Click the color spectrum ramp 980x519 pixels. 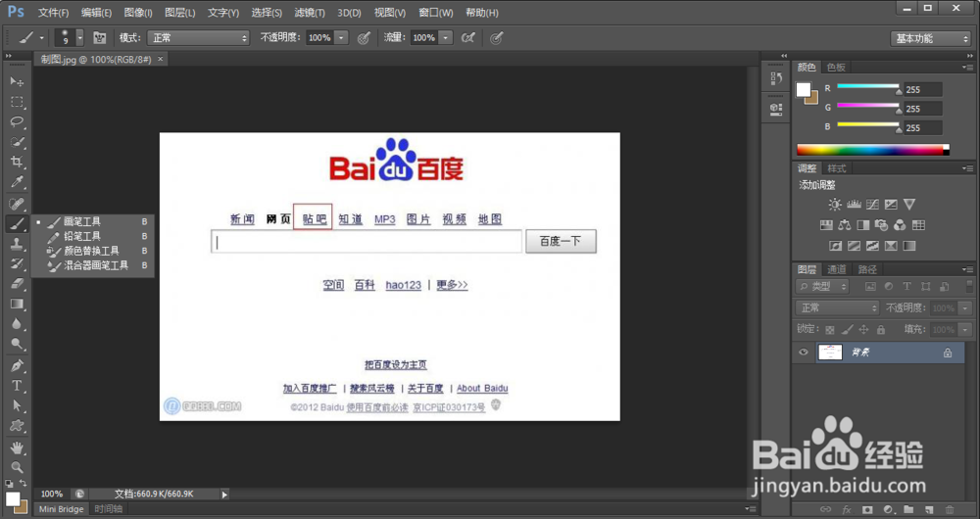[872, 150]
